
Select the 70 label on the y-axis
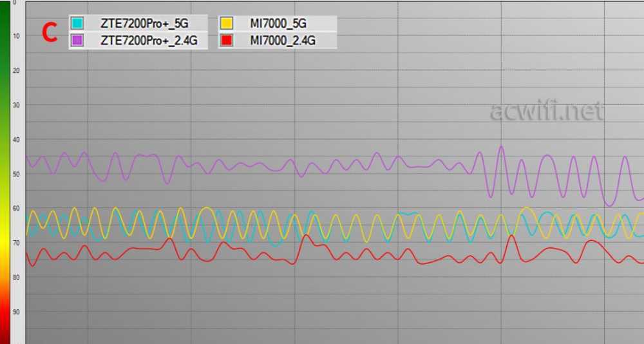(16, 243)
